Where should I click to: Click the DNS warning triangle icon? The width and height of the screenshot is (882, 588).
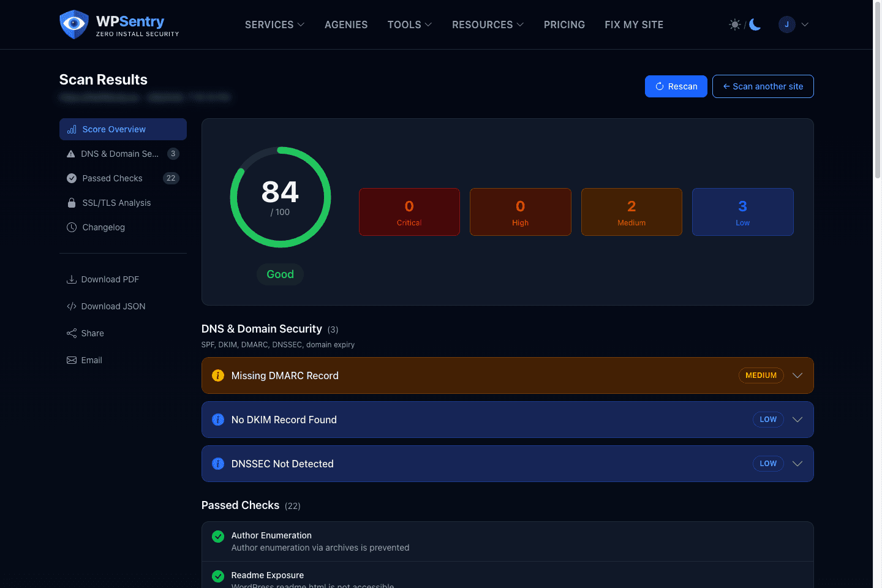pos(71,154)
